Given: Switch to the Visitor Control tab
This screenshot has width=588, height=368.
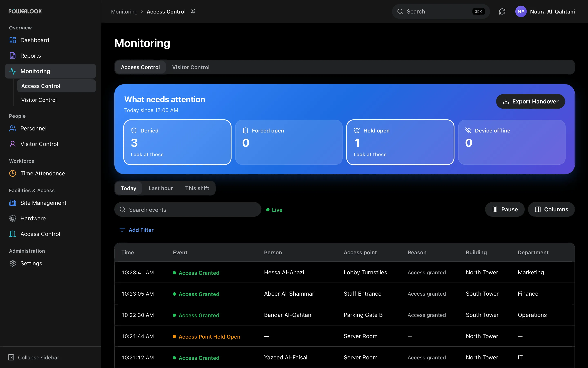Looking at the screenshot, I should coord(191,67).
